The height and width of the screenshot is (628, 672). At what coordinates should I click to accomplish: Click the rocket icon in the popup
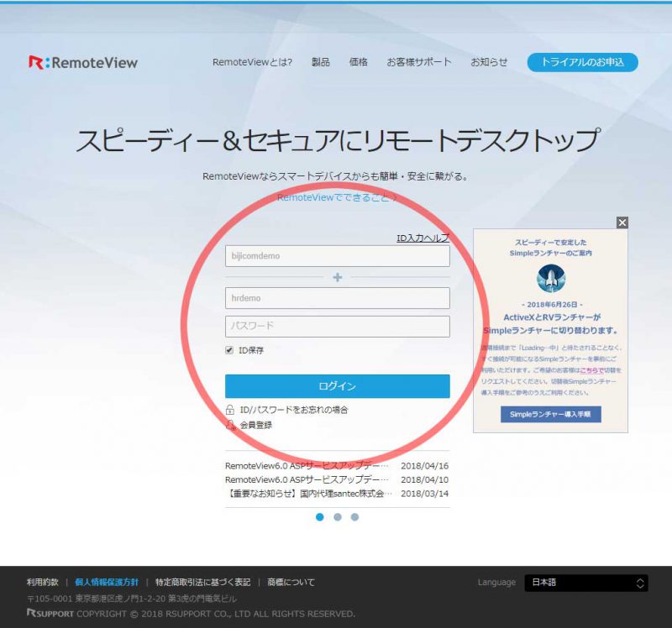click(x=551, y=279)
